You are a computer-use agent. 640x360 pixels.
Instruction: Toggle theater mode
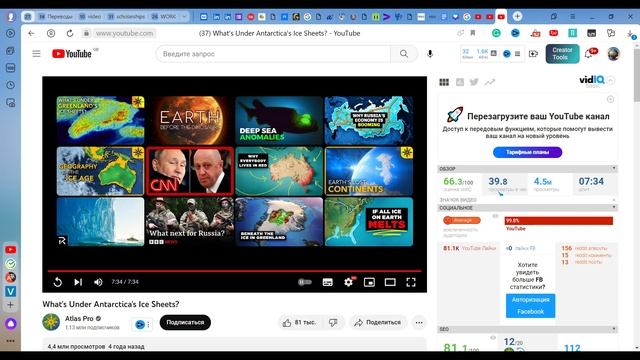(390, 282)
